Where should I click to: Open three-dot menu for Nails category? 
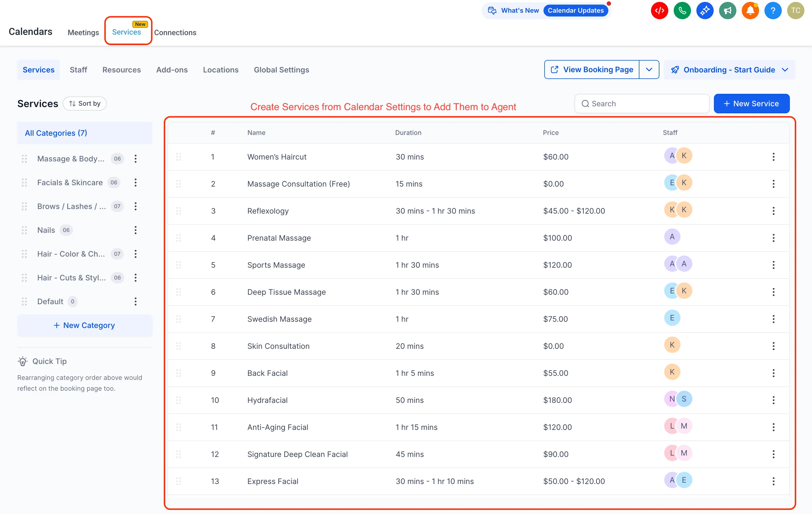136,230
